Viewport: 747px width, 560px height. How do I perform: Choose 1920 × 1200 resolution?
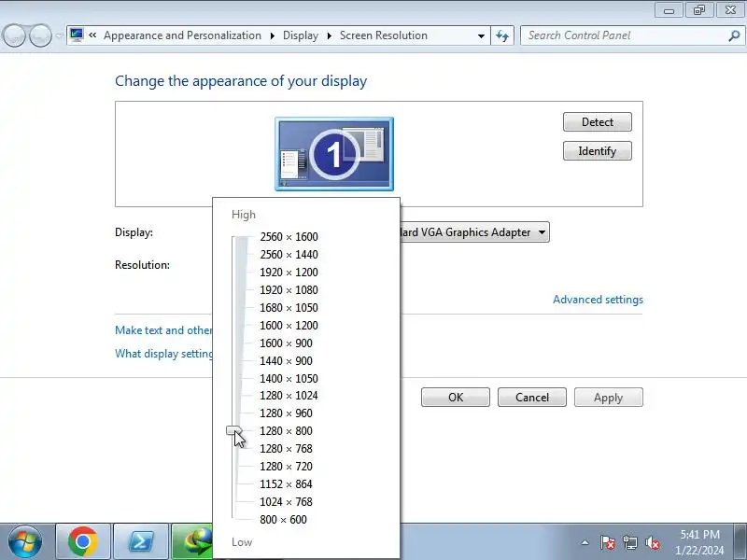[x=289, y=273]
